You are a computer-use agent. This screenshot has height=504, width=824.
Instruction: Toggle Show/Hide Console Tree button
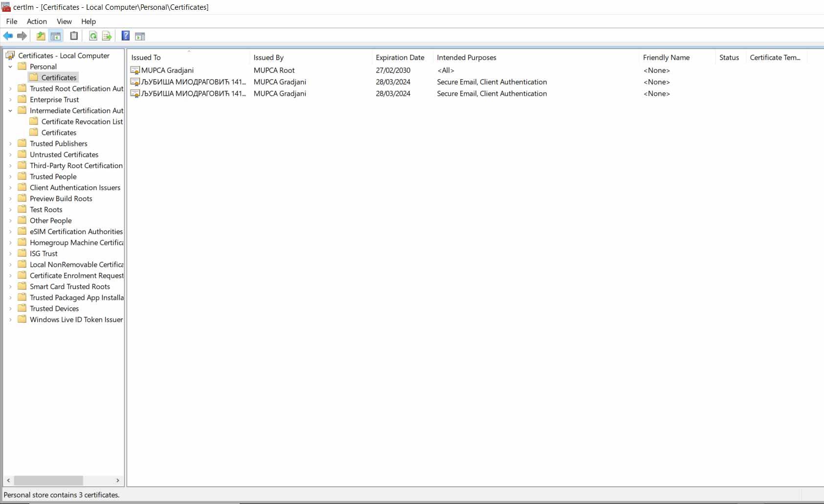coord(56,36)
